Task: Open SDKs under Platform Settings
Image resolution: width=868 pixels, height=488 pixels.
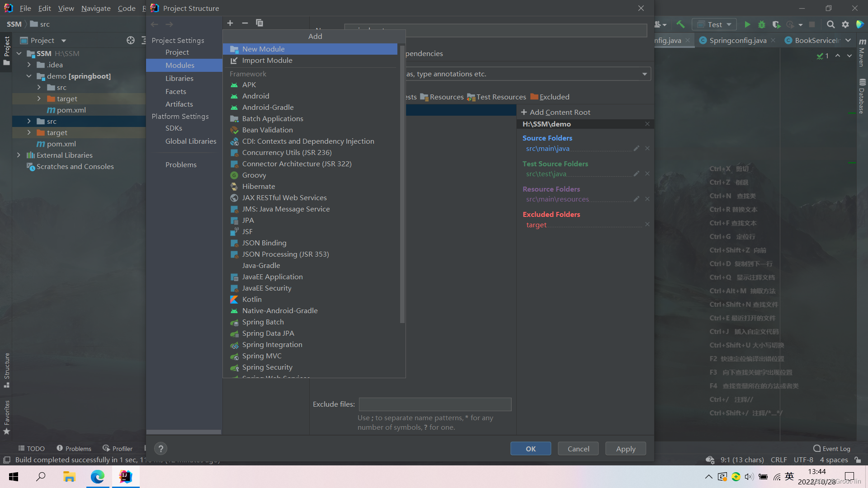Action: [174, 128]
